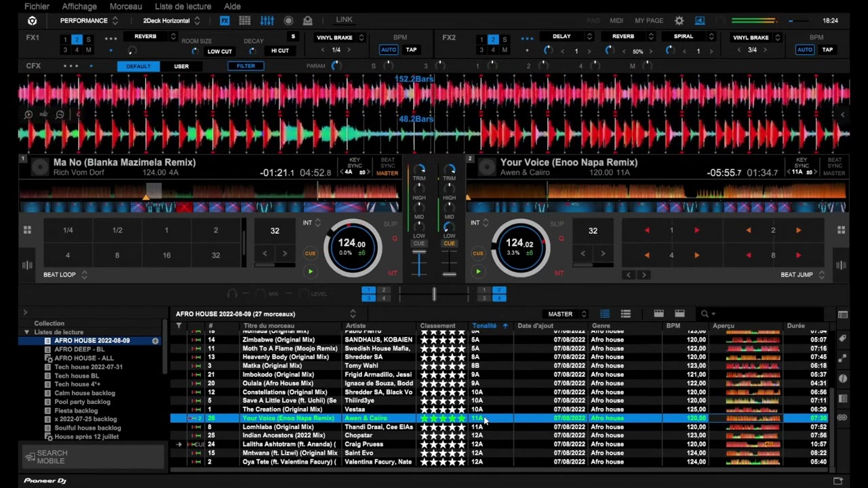Open the recording panel icon in toolbar
Screen dimensions: 868x488
[x=289, y=21]
